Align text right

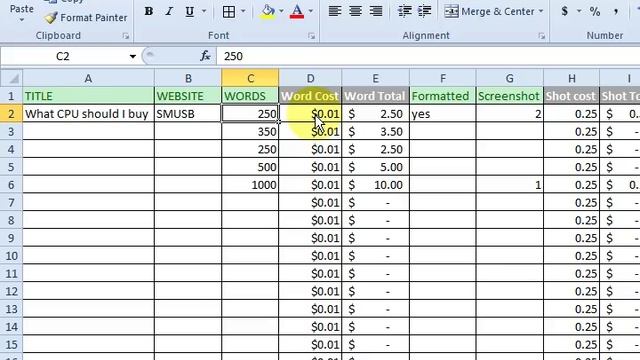coord(376,11)
